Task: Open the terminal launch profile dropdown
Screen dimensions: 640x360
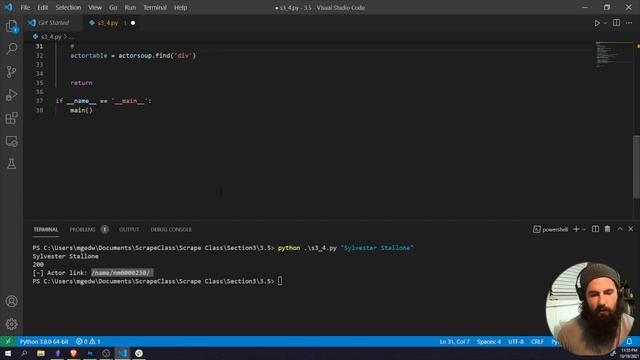Action: click(584, 229)
